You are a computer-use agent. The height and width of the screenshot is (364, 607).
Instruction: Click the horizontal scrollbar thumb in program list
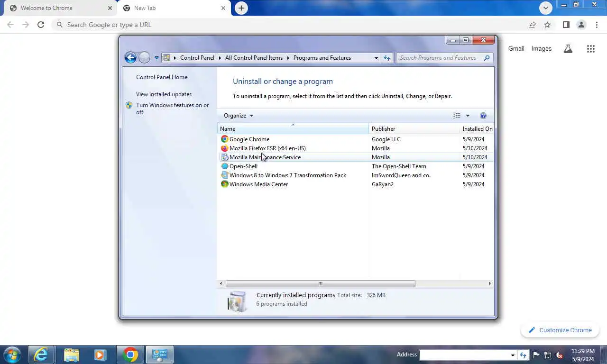pyautogui.click(x=320, y=283)
